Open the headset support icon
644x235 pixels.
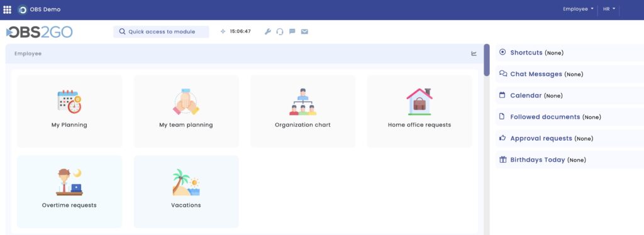coord(280,31)
